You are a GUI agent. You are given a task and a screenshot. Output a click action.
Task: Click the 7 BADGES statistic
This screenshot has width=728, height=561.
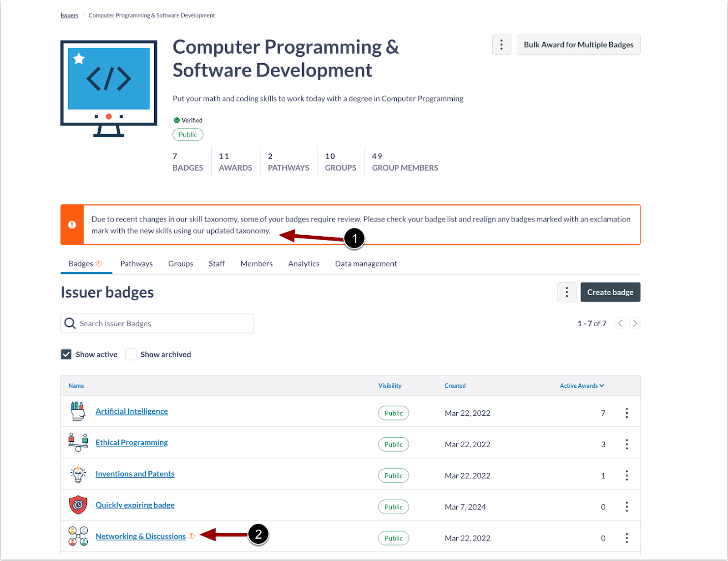coord(188,162)
